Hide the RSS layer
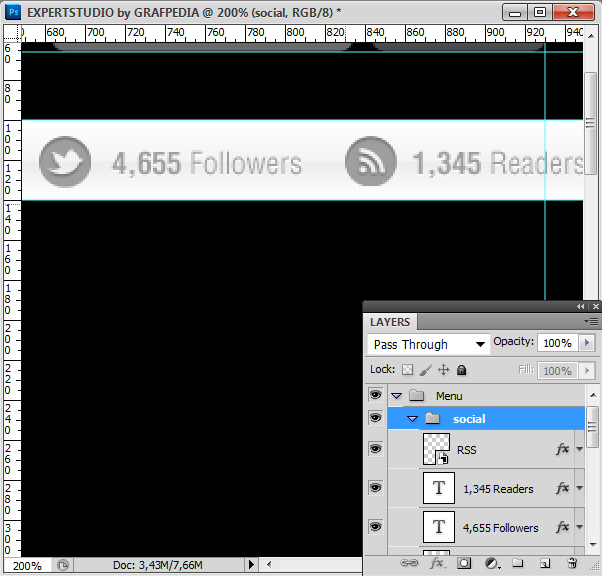 click(x=376, y=450)
